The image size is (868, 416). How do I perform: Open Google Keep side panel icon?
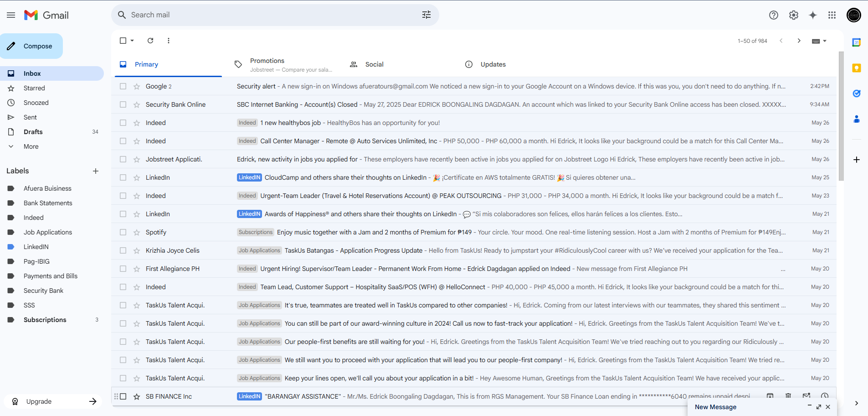(857, 68)
